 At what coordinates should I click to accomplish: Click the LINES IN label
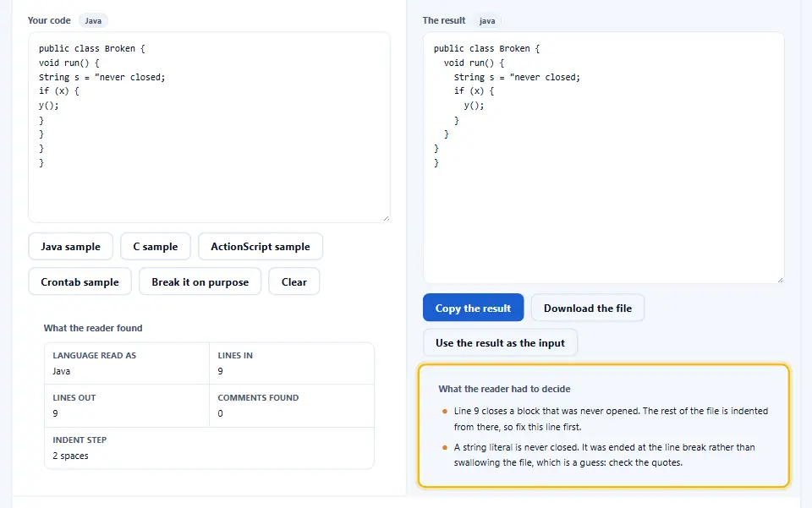(x=235, y=355)
